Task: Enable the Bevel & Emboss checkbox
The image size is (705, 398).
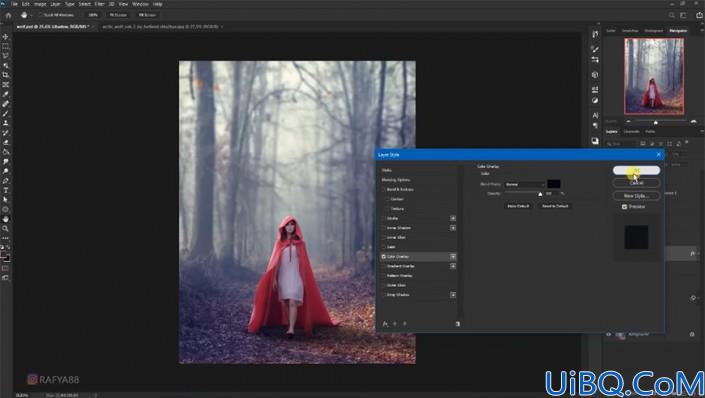Action: (384, 189)
